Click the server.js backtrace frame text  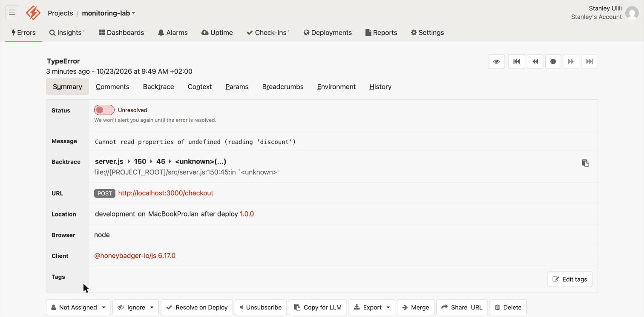coord(109,161)
